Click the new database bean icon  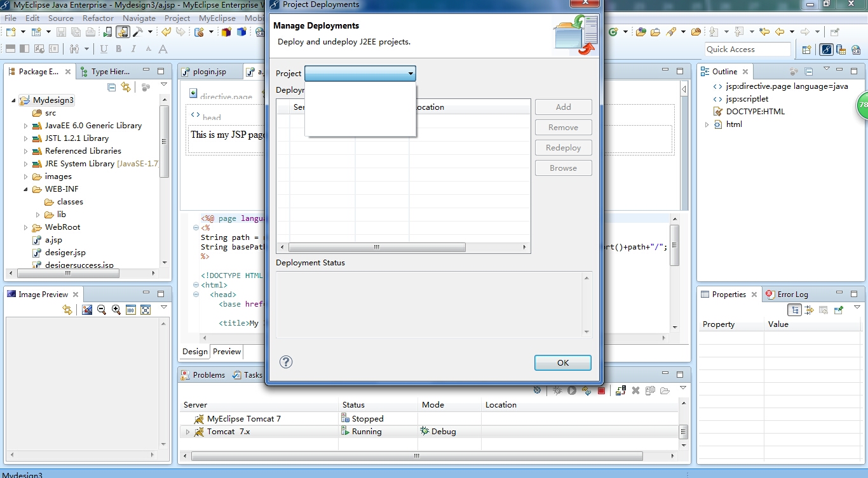pos(200,32)
